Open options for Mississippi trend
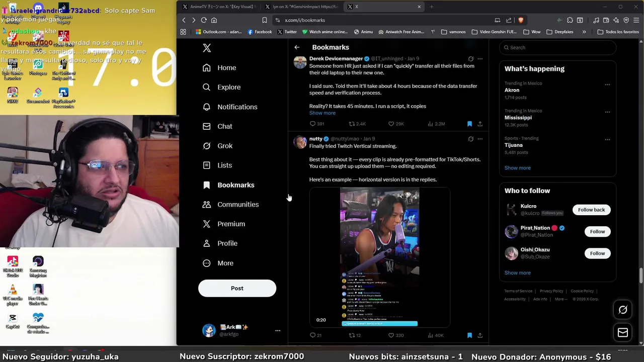The height and width of the screenshot is (362, 644). (x=607, y=112)
